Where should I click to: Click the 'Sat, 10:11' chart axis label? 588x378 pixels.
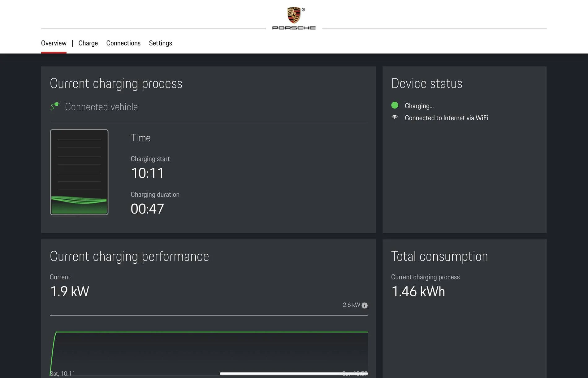click(63, 374)
